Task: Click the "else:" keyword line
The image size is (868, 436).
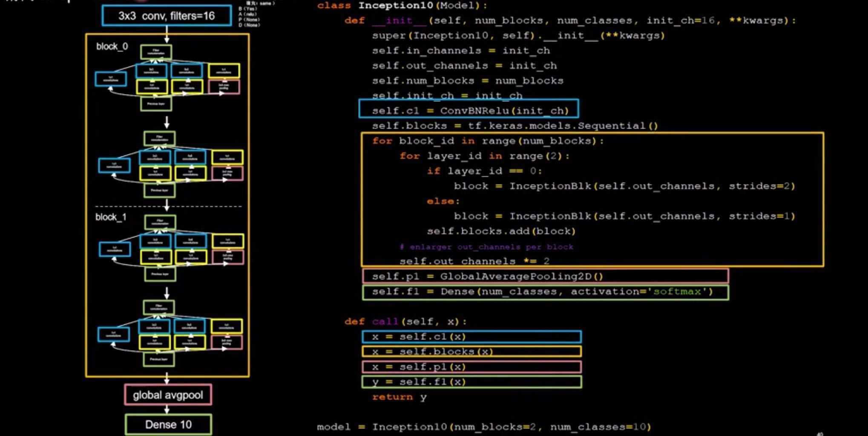Action: click(443, 201)
